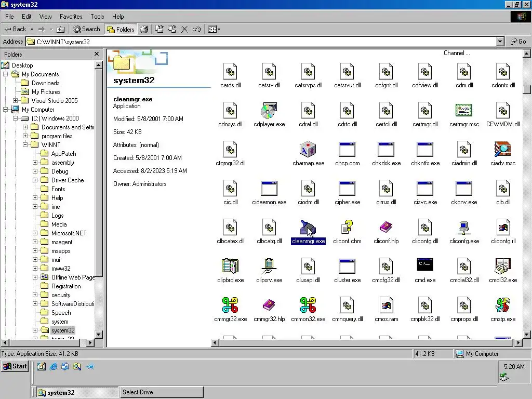Select the My Pictures tree item
Image resolution: width=532 pixels, height=399 pixels.
[x=46, y=91]
